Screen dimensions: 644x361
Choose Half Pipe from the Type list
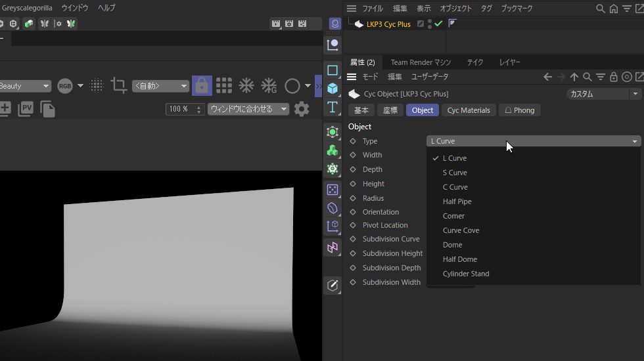tap(457, 202)
